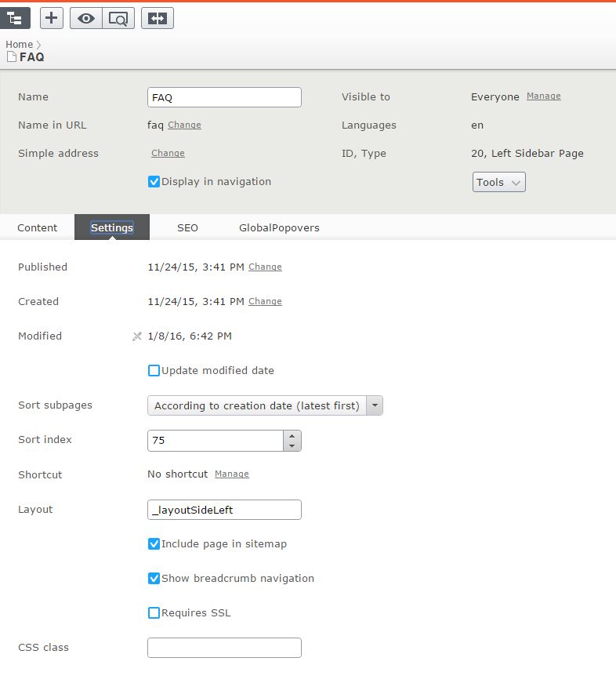Open preview mode with the eye icon
Screen dimensions: 616x694
[x=86, y=17]
